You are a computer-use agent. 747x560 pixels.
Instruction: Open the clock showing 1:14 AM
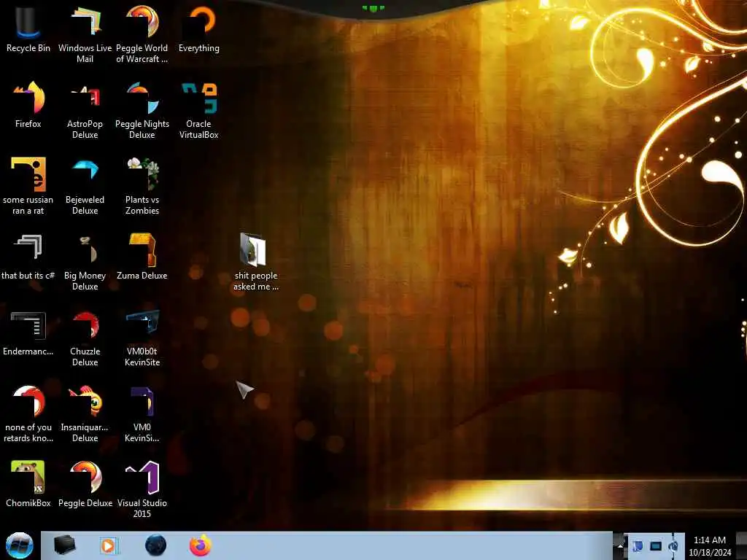(x=709, y=546)
